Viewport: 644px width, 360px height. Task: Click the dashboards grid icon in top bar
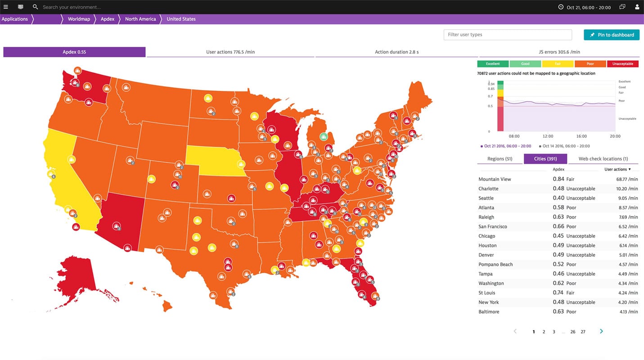pos(20,7)
